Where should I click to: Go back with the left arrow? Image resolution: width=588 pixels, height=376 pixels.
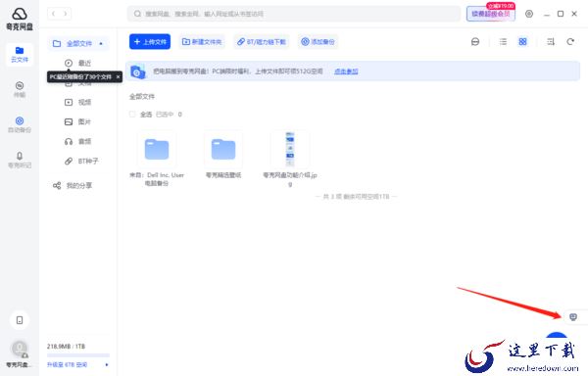pos(54,14)
